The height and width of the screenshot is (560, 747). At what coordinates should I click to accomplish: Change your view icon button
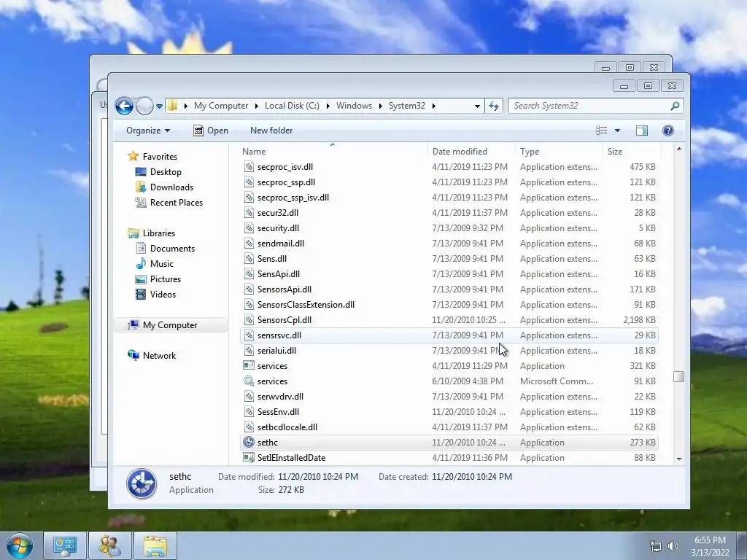point(602,131)
